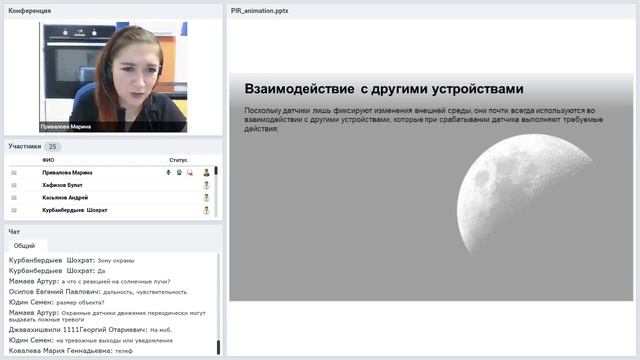Click the Привалова Марина video name label
Viewport: 640px width, 360px height.
coord(66,127)
